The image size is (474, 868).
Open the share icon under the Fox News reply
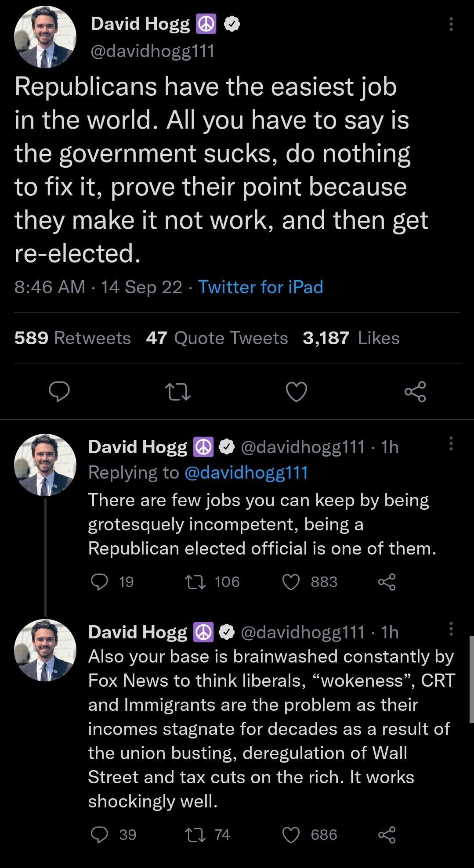tap(386, 836)
